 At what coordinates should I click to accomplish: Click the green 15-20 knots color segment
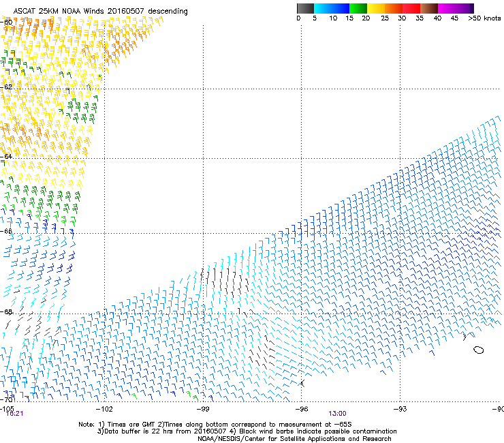click(x=358, y=8)
